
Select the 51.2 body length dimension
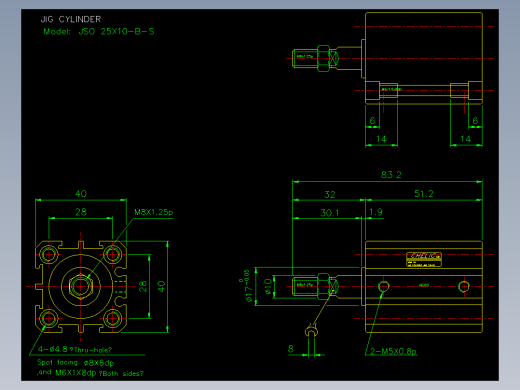pyautogui.click(x=424, y=194)
